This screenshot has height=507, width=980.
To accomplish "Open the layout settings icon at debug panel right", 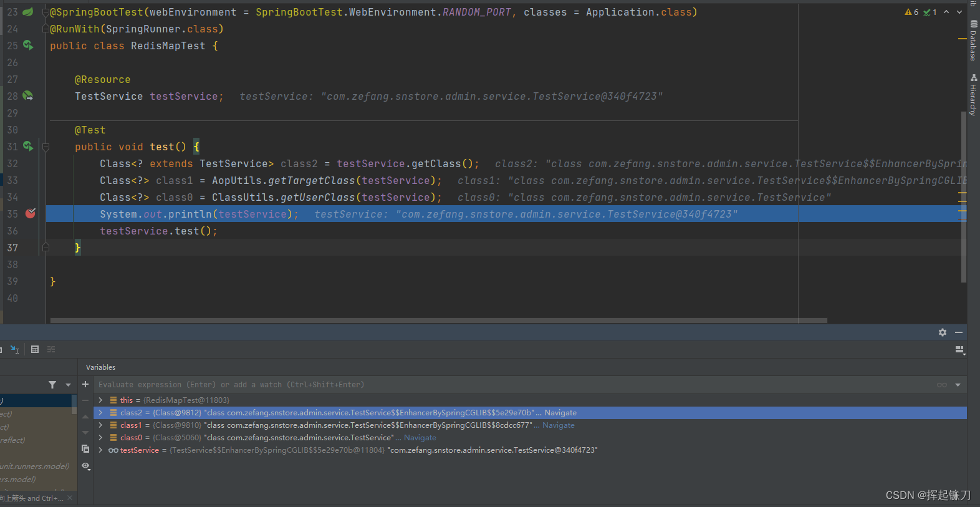I will [960, 350].
